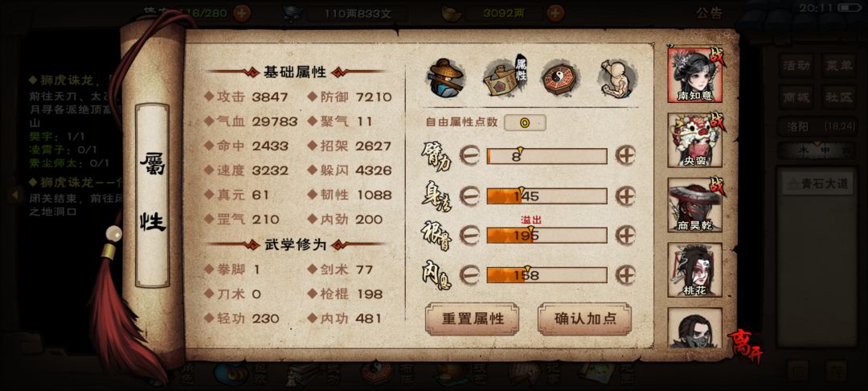Select the attribute scroll tab icon

[504, 78]
